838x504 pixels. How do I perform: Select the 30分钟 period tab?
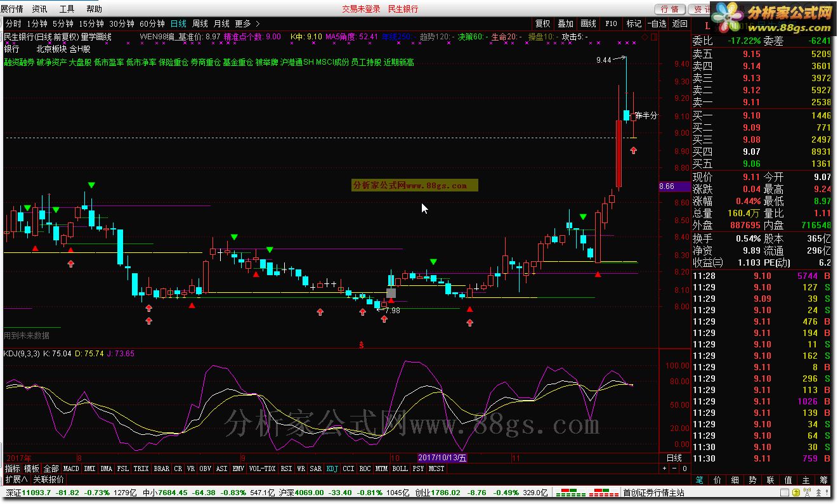pos(122,23)
